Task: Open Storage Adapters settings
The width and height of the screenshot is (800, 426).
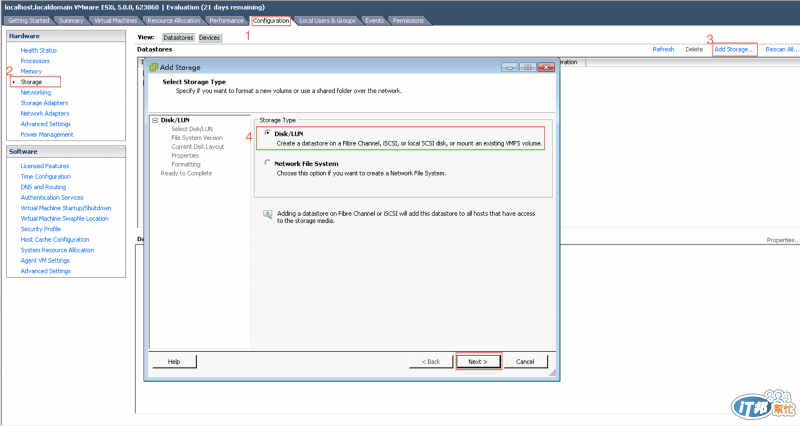Action: pos(44,103)
